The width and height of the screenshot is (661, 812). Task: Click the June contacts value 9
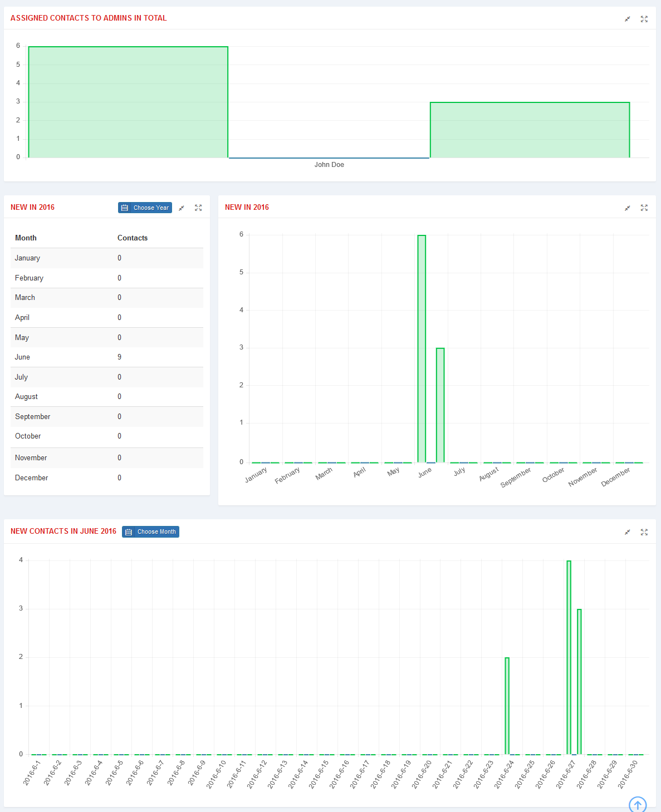pyautogui.click(x=119, y=357)
